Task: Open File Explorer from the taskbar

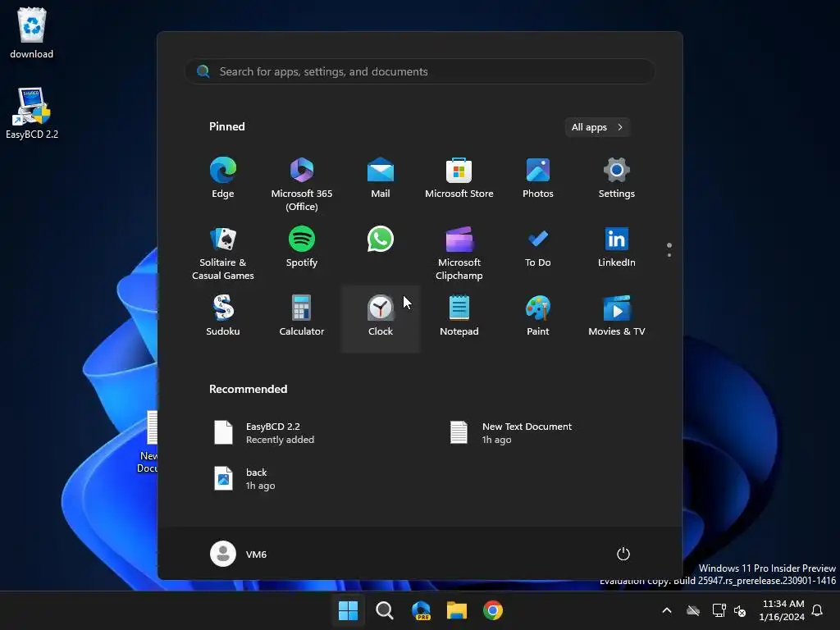Action: [457, 610]
